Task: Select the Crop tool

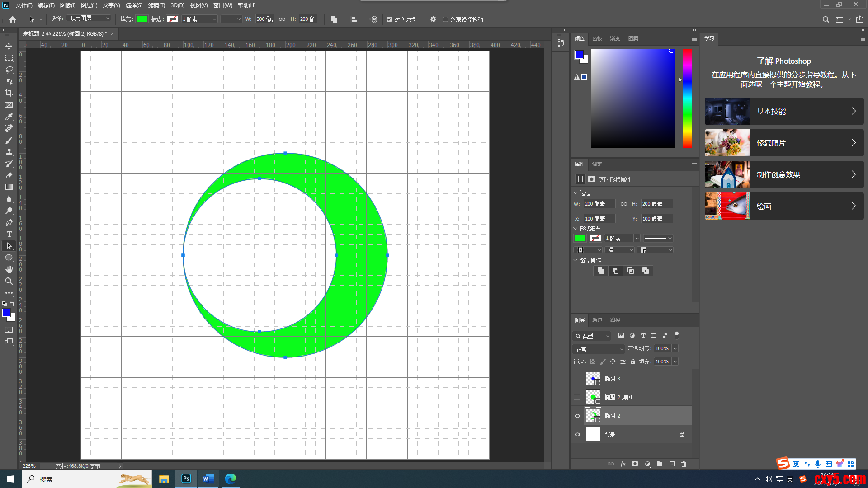Action: coord(9,93)
